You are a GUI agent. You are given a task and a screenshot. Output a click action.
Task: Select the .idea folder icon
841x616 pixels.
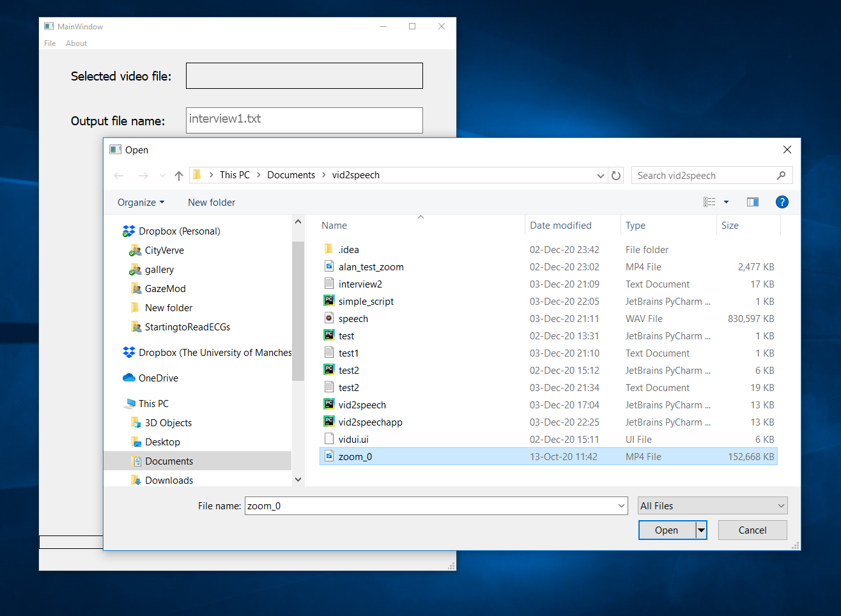click(329, 249)
